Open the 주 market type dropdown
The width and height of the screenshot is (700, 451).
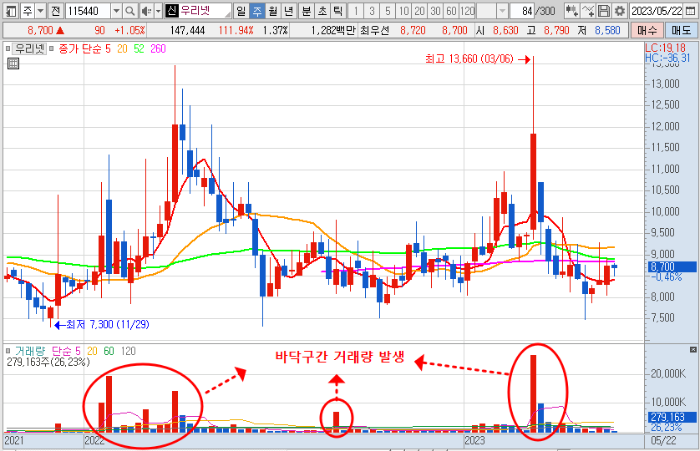coord(41,10)
